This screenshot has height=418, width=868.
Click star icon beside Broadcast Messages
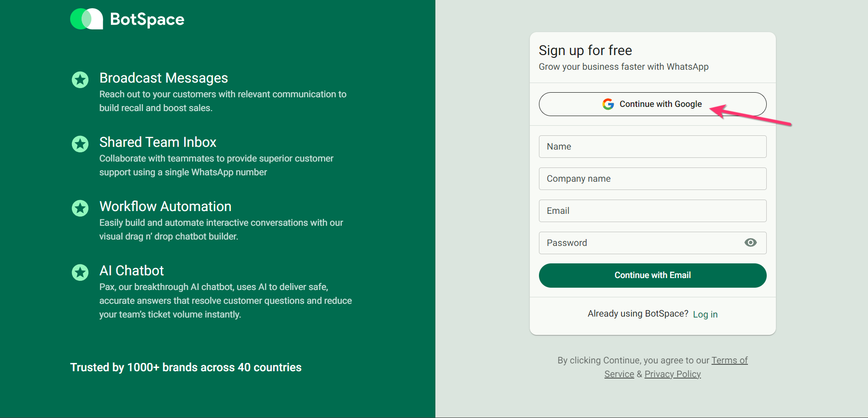(x=80, y=80)
